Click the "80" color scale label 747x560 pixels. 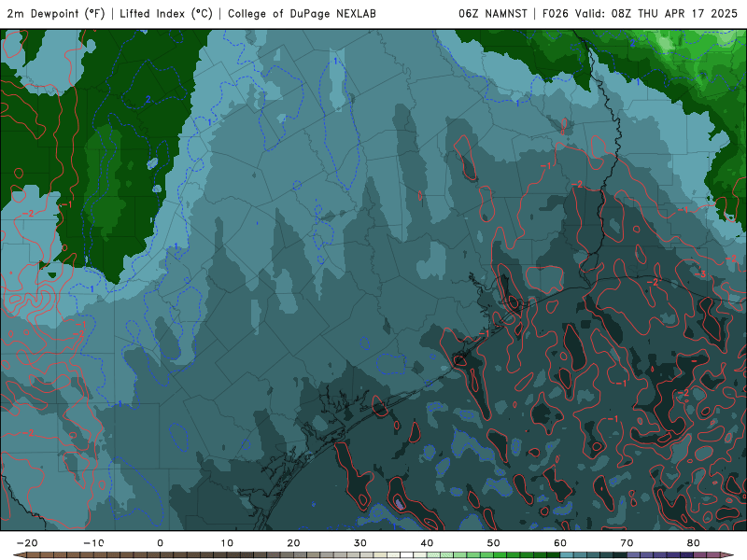tap(694, 543)
